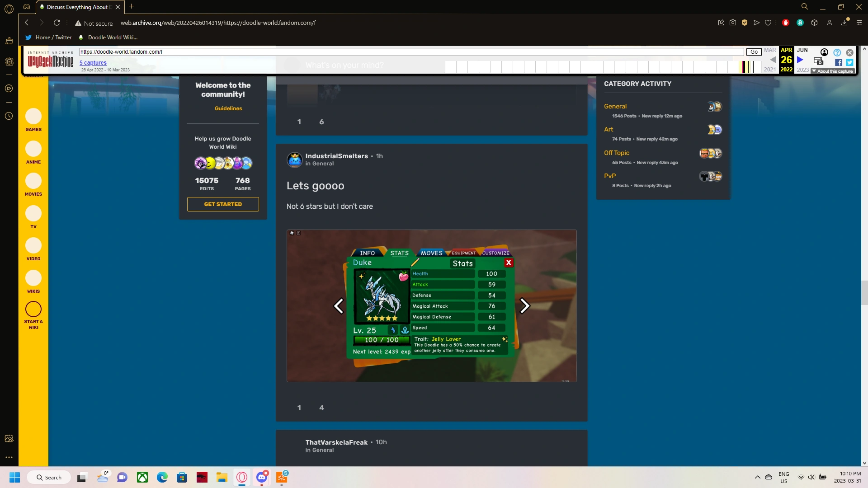Expand the About this capture dropdown

coord(832,71)
